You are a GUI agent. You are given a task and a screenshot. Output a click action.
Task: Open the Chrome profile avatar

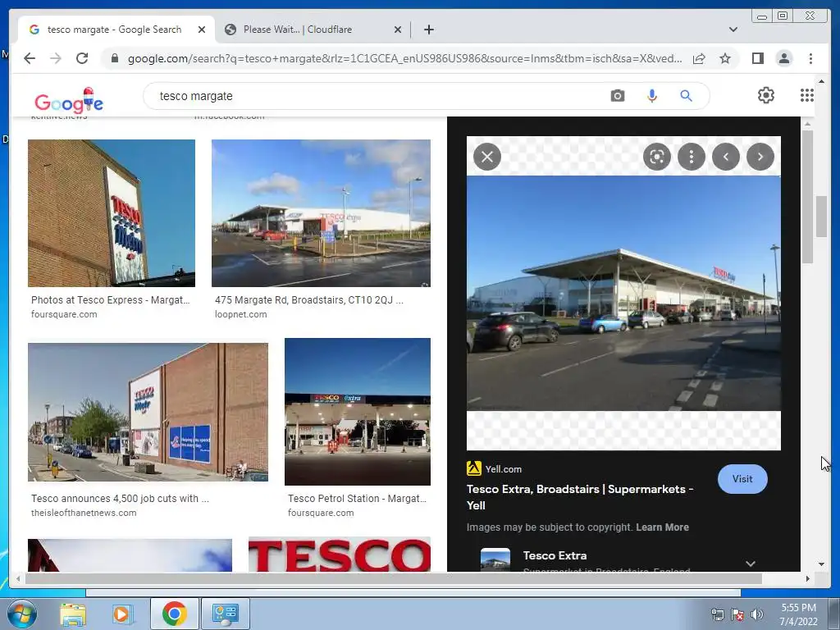pyautogui.click(x=783, y=58)
